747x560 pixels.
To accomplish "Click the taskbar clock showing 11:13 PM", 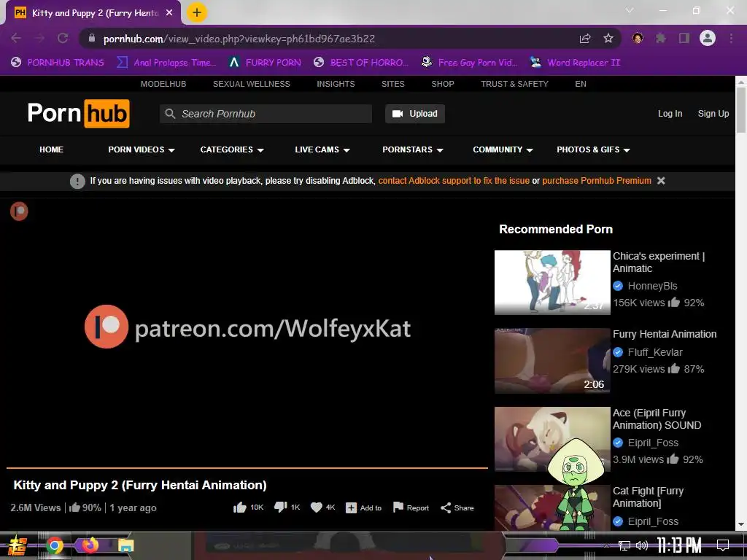I will (679, 545).
